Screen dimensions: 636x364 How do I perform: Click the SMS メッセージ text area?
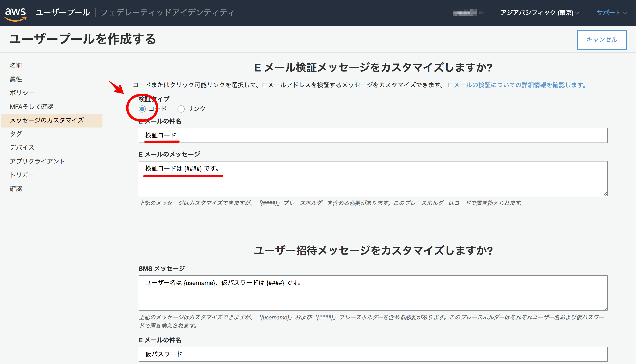coord(373,293)
